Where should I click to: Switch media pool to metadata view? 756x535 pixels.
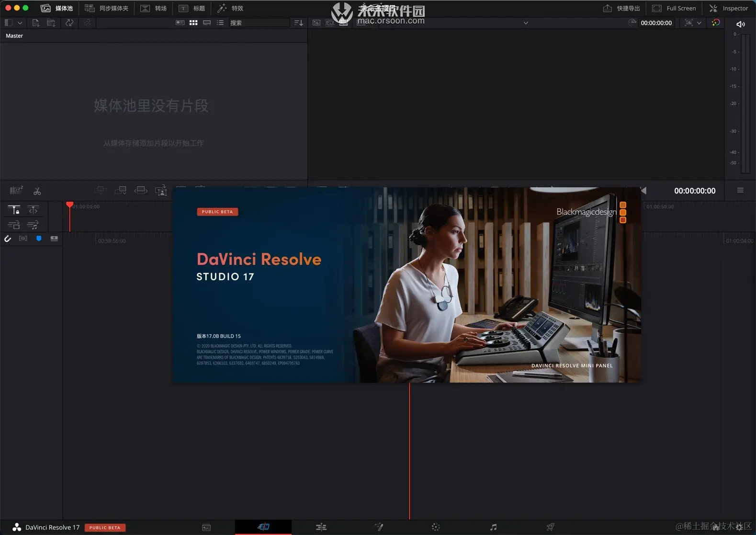point(180,23)
